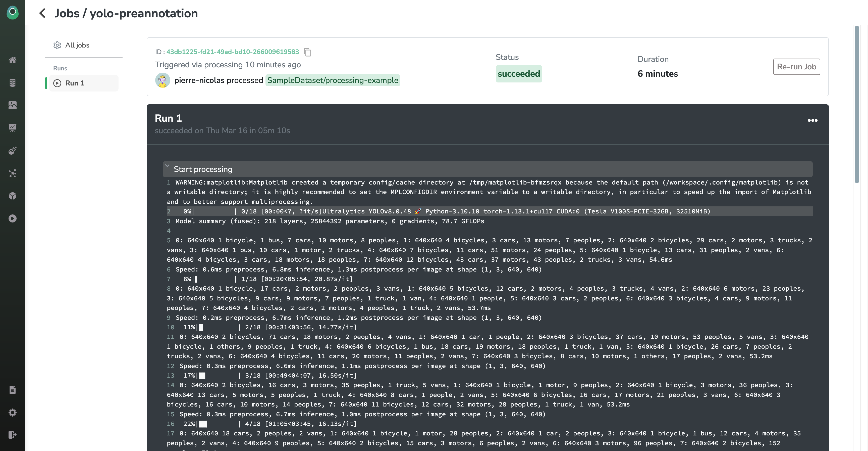Go to All jobs
Viewport: 868px width, 451px height.
pyautogui.click(x=77, y=45)
